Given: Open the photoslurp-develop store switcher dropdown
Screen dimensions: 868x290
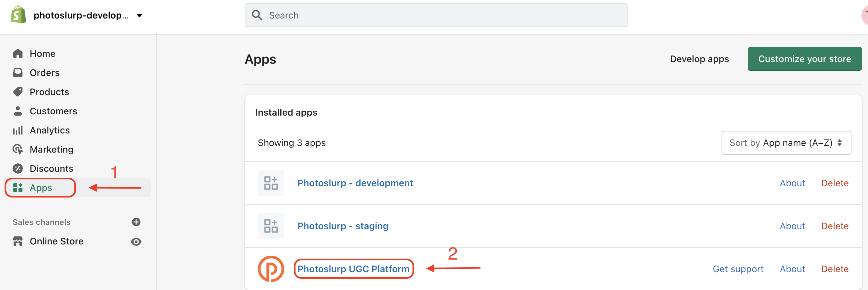Looking at the screenshot, I should point(88,15).
